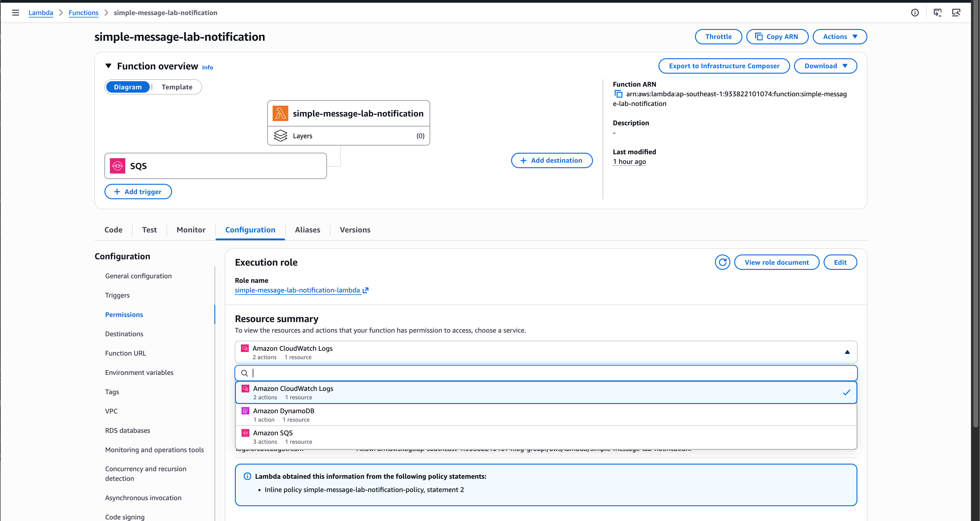Switch to the Test tab
980x521 pixels.
(x=149, y=230)
